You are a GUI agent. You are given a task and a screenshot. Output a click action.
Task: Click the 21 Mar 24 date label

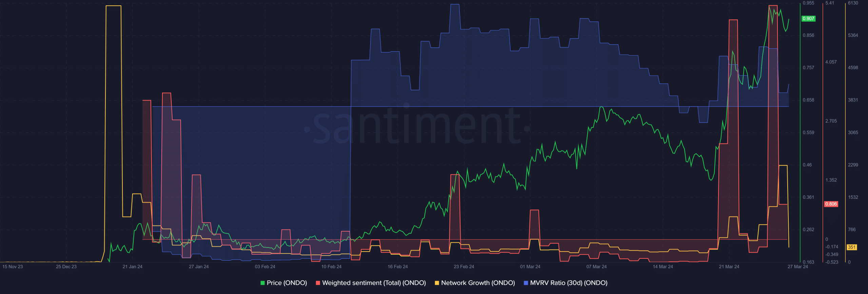(729, 267)
